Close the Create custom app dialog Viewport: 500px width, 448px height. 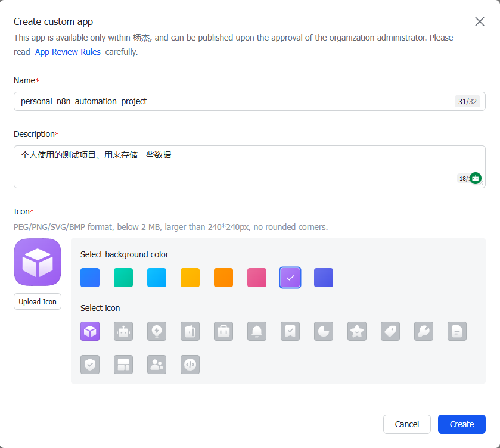[x=479, y=21]
